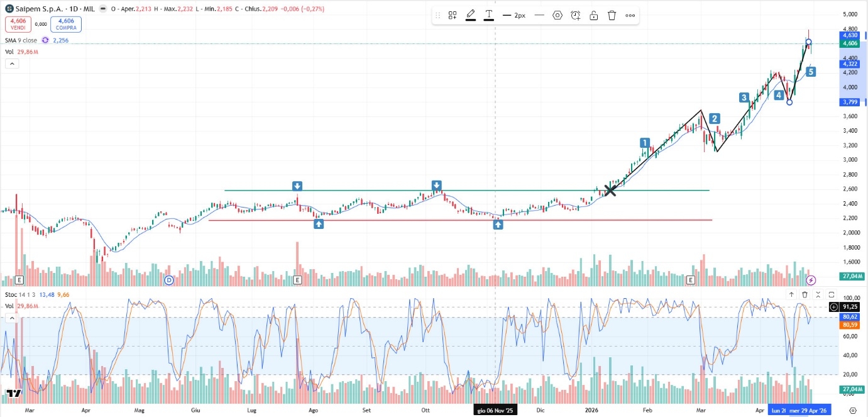868x417 pixels.
Task: Open chart settings gear at bottom right
Action: (x=853, y=410)
